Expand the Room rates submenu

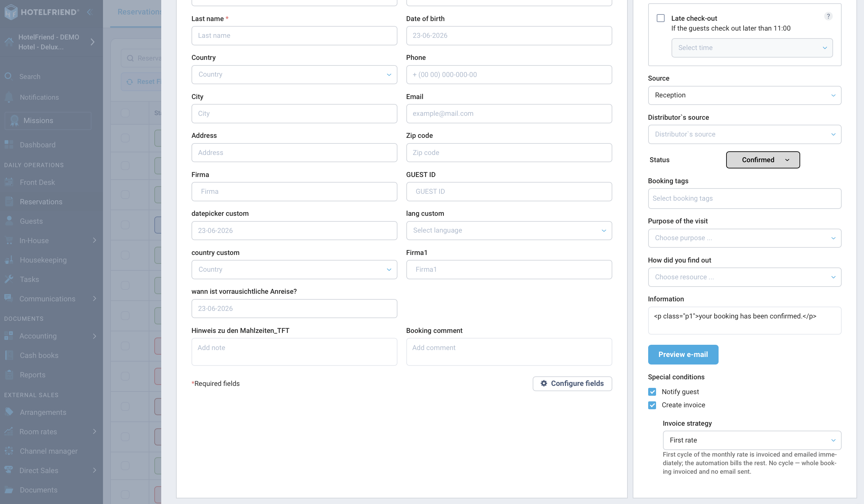tap(95, 432)
